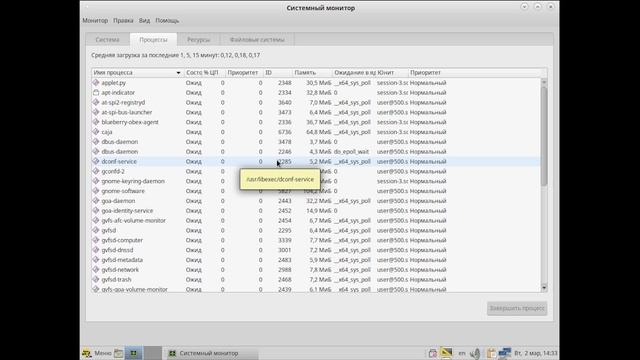Open the Правка menu
The width and height of the screenshot is (640, 360).
coord(123,20)
